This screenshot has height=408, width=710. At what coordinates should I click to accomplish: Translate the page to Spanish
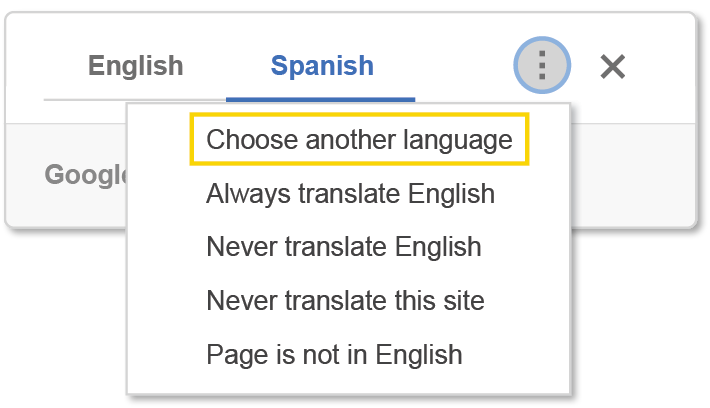pyautogui.click(x=322, y=67)
